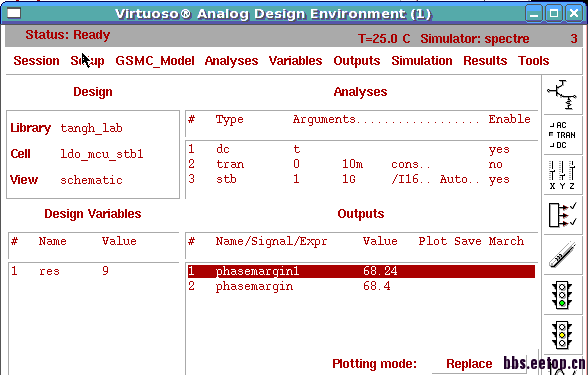Viewport: 588px width, 375px height.
Task: Open the Replace plotting mode dropdown
Action: [x=469, y=364]
